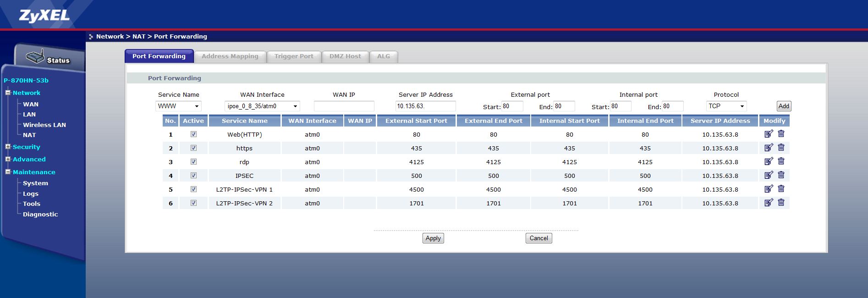
Task: Open the WAN Interface dropdown
Action: 262,106
